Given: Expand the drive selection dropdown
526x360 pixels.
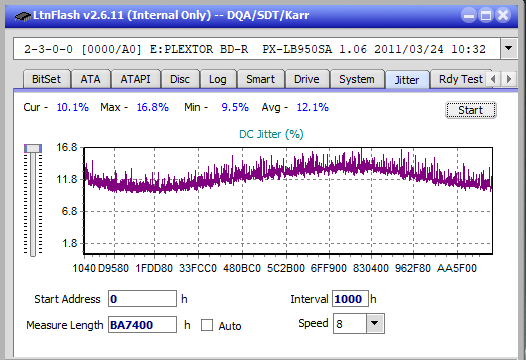Looking at the screenshot, I should pos(509,48).
